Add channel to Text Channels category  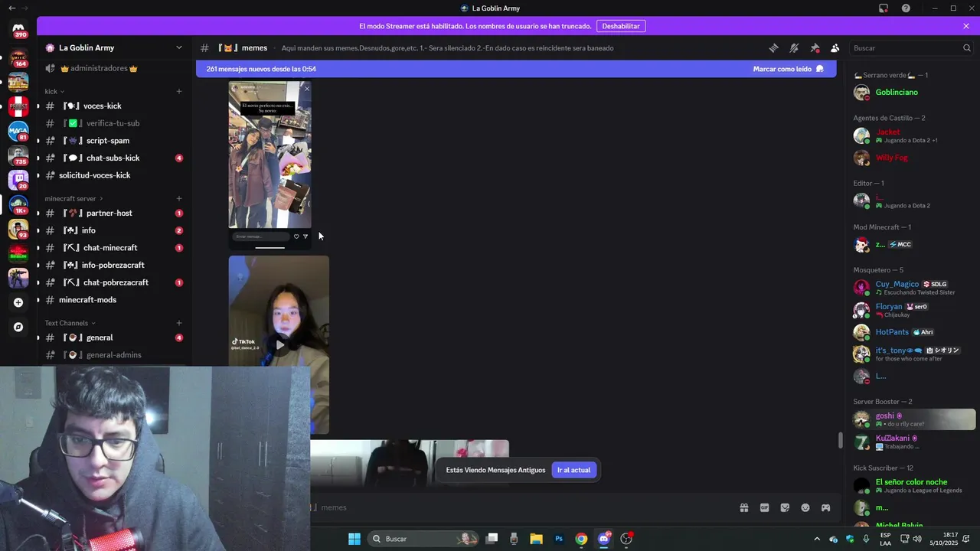click(x=179, y=323)
